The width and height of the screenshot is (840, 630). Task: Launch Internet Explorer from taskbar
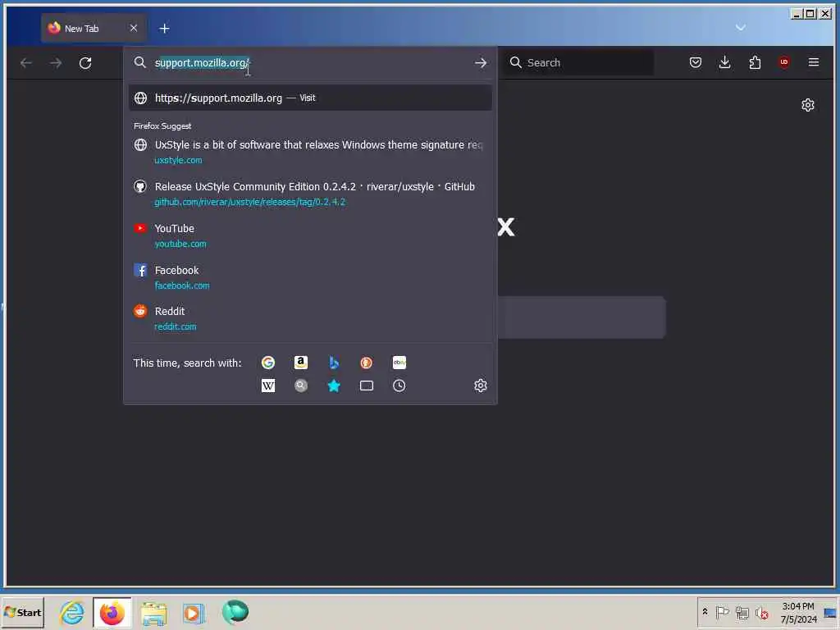coord(72,612)
